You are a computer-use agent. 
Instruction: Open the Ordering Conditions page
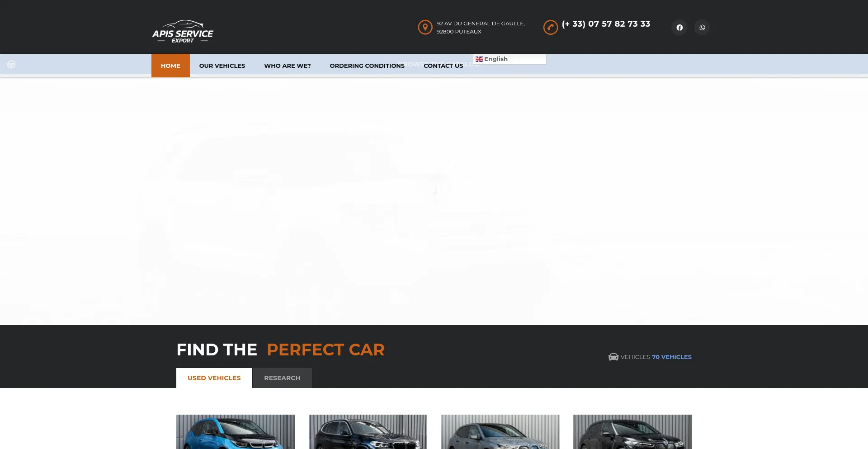(x=367, y=66)
